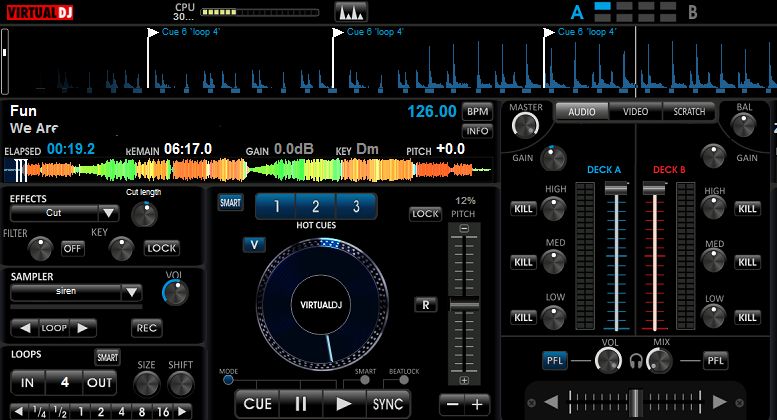
Task: Click the headphone icon between VOL and MIX
Action: coord(634,361)
